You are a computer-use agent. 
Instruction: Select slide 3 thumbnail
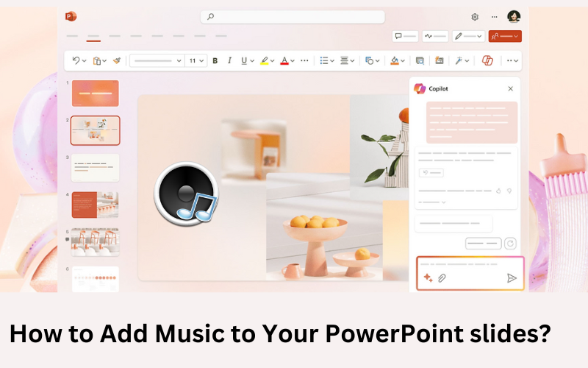click(96, 168)
